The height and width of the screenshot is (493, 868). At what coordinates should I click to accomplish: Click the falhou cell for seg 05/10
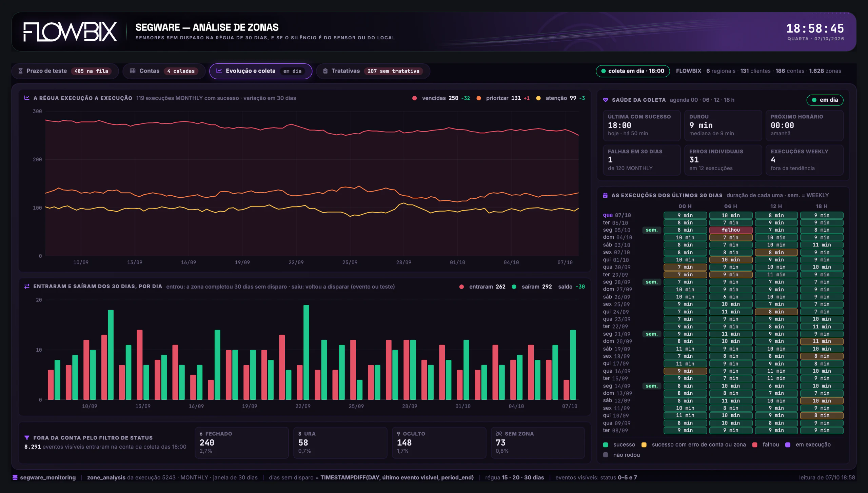click(731, 230)
